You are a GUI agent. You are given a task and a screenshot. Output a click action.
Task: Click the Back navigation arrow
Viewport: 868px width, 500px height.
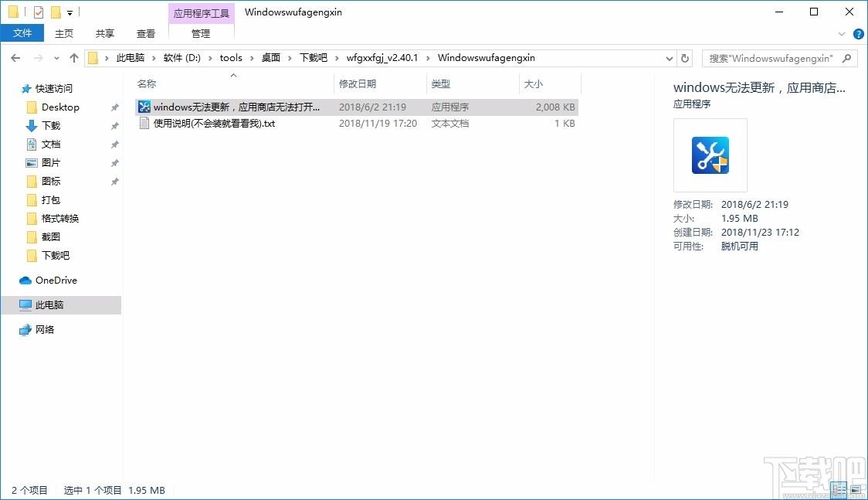click(x=15, y=58)
